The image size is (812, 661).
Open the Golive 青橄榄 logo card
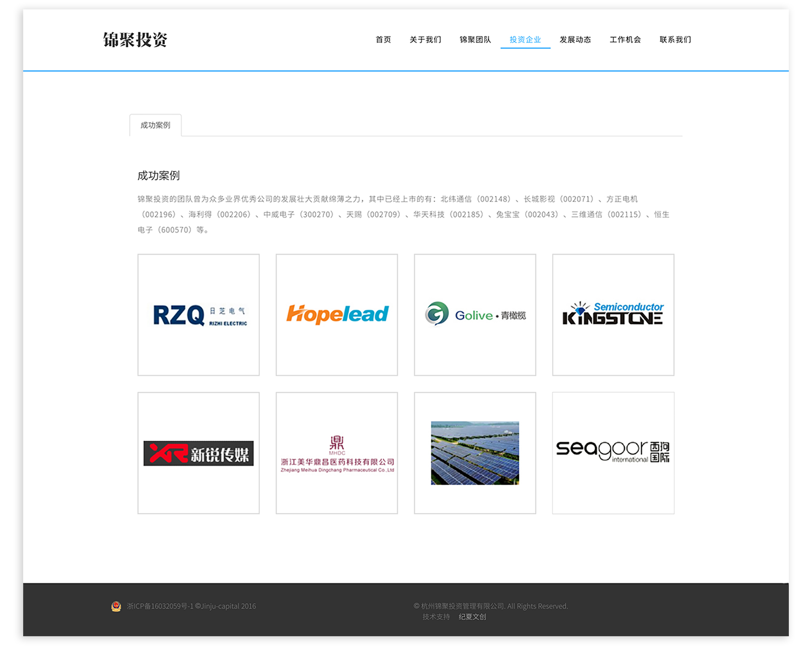point(475,315)
